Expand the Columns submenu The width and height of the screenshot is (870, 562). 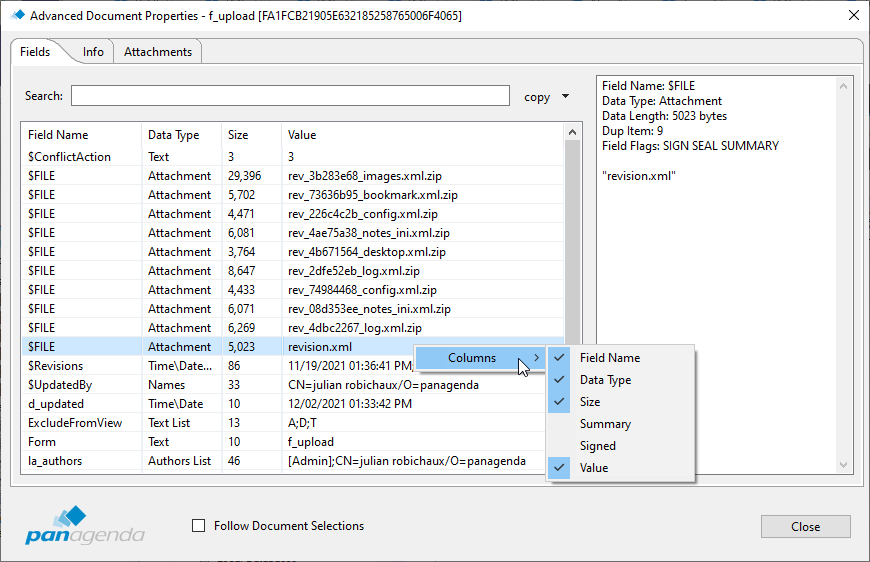point(482,358)
